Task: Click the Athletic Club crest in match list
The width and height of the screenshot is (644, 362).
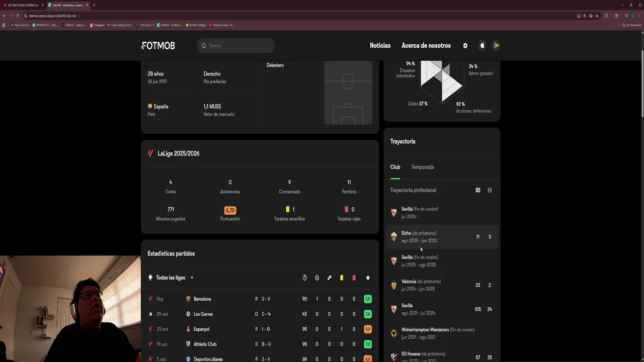Action: [x=188, y=344]
